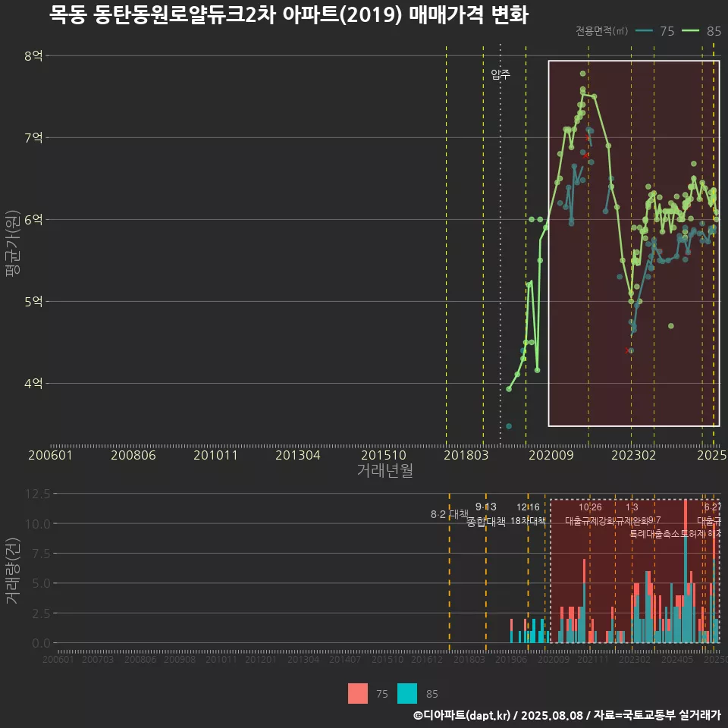Click the 9·13 date annotation
Image resolution: width=728 pixels, height=728 pixels.
tap(485, 507)
